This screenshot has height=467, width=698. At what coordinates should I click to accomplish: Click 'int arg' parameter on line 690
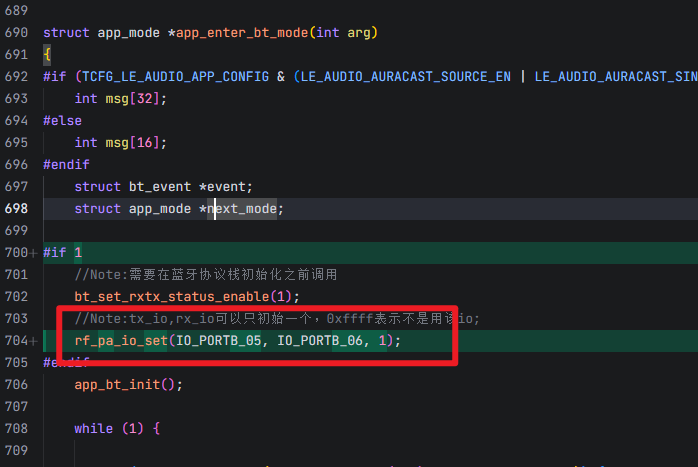click(x=343, y=33)
